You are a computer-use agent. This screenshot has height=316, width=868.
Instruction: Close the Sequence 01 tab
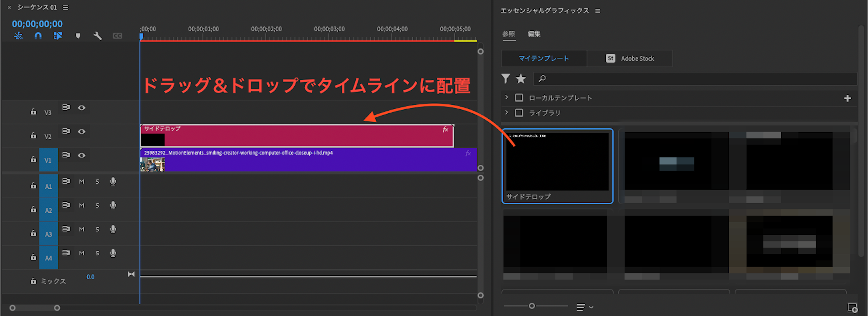pos(9,8)
